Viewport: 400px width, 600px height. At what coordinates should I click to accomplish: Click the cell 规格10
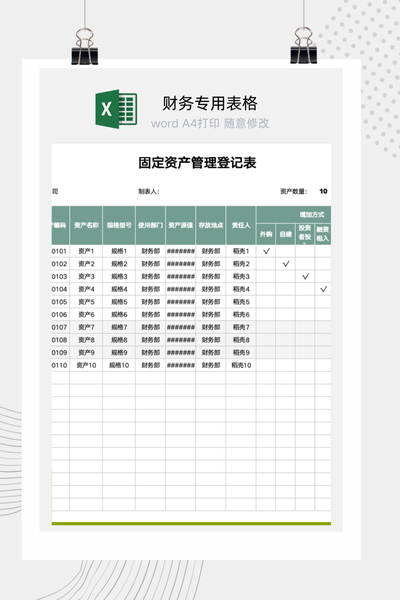pyautogui.click(x=119, y=365)
